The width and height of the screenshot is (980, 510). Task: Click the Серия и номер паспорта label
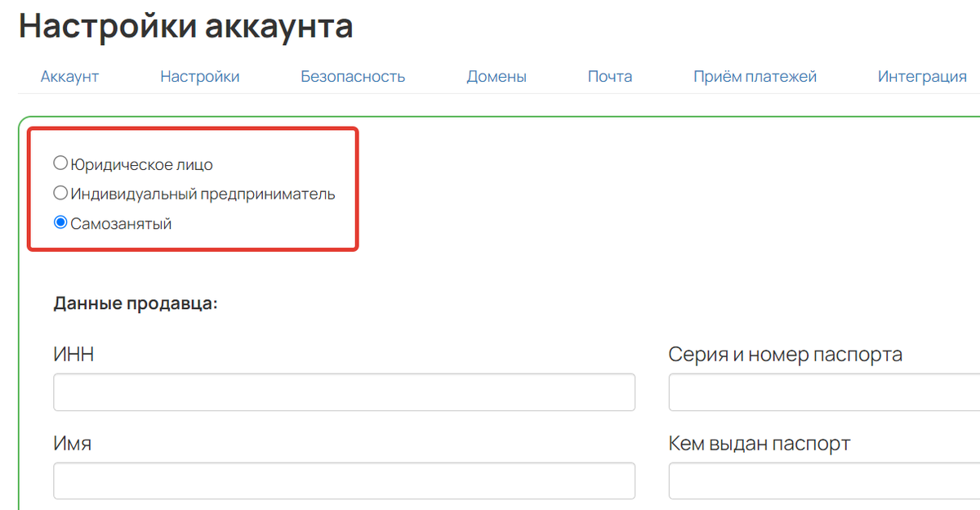coord(786,355)
